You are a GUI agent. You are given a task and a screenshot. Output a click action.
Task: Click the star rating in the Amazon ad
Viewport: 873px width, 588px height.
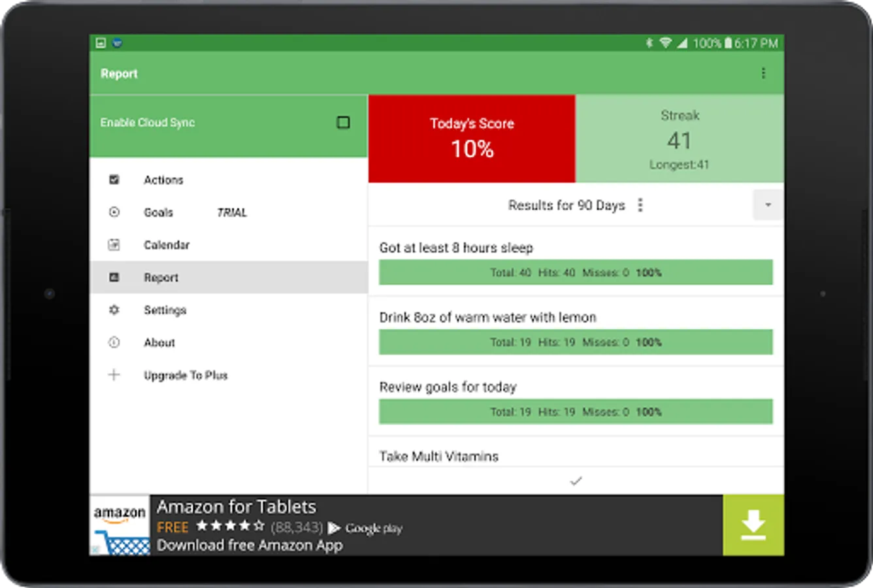pyautogui.click(x=231, y=526)
